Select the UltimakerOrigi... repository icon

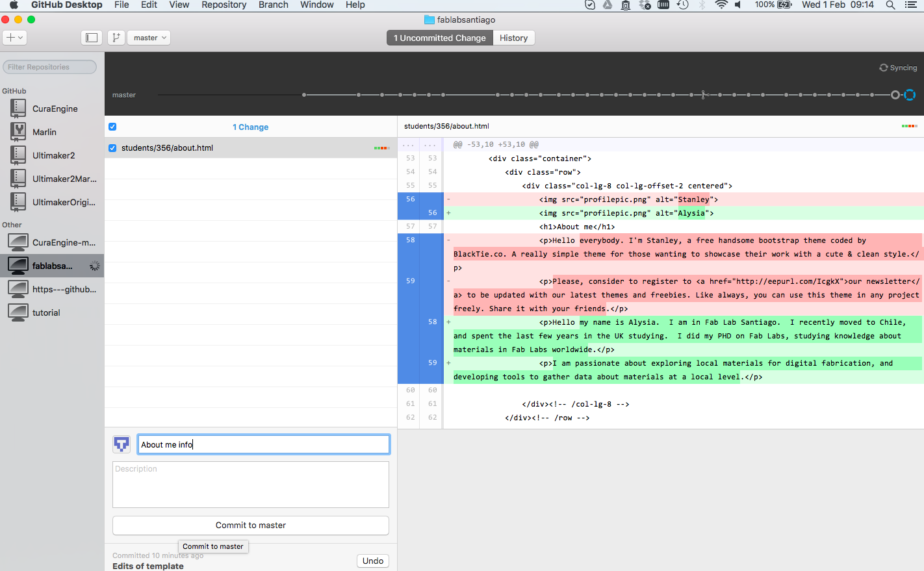click(x=18, y=202)
